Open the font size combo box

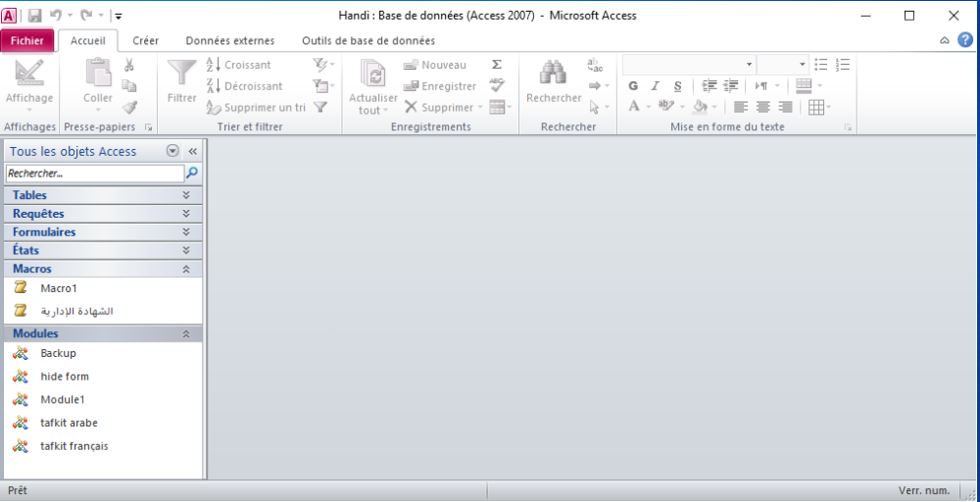click(x=783, y=65)
